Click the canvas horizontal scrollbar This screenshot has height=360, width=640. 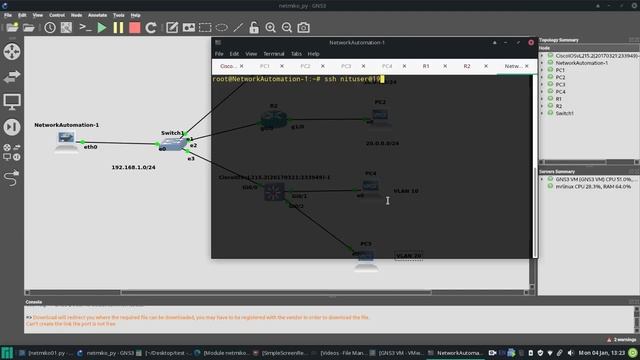(276, 292)
